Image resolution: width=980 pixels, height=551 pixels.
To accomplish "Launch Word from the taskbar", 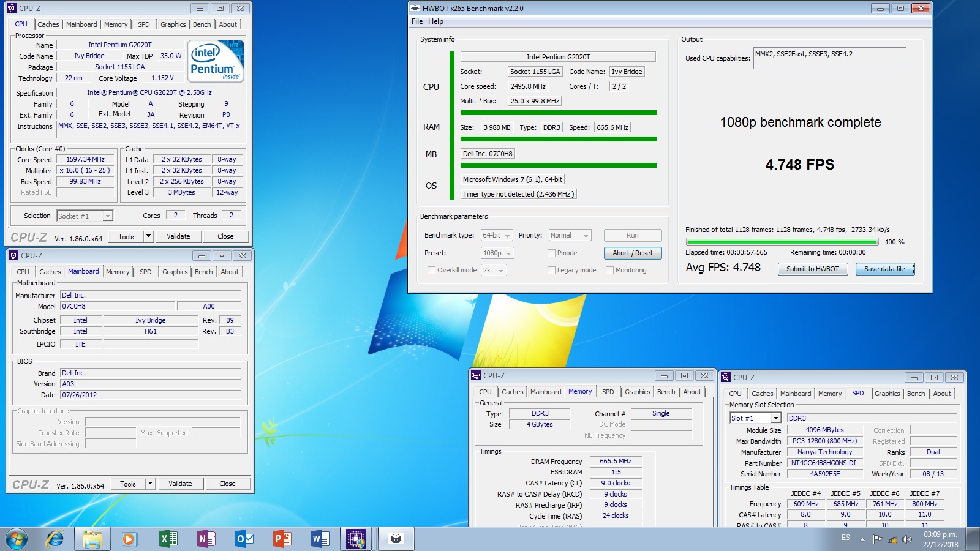I will click(320, 539).
